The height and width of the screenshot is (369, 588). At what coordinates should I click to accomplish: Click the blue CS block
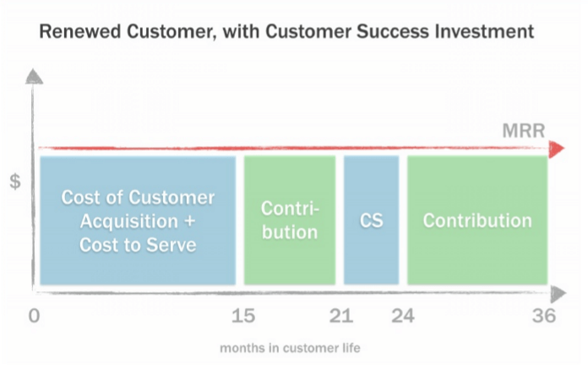click(371, 220)
